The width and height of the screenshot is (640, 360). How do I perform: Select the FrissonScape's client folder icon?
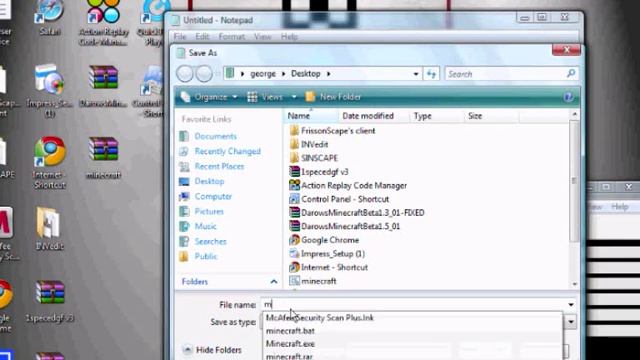[294, 131]
